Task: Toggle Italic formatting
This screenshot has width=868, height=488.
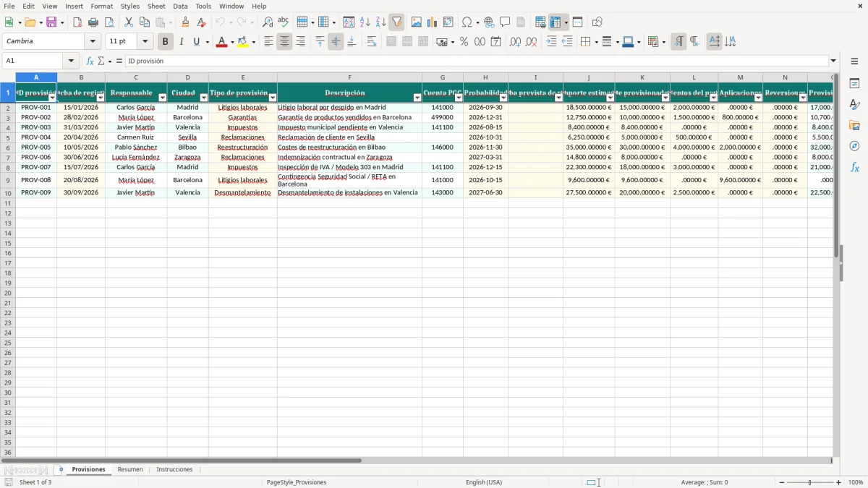Action: (181, 42)
